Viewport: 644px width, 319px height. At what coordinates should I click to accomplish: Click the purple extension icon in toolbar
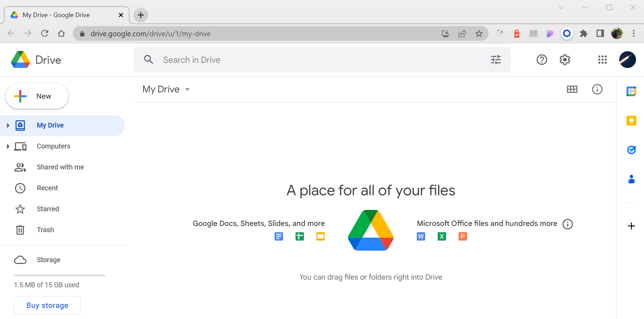click(550, 33)
